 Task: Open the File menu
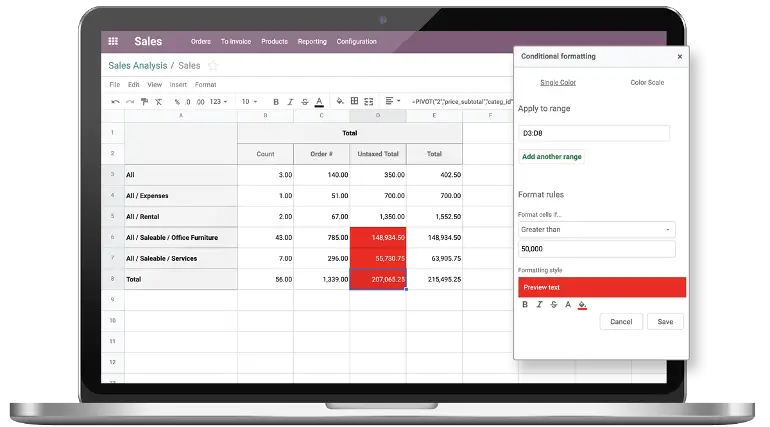coord(114,84)
